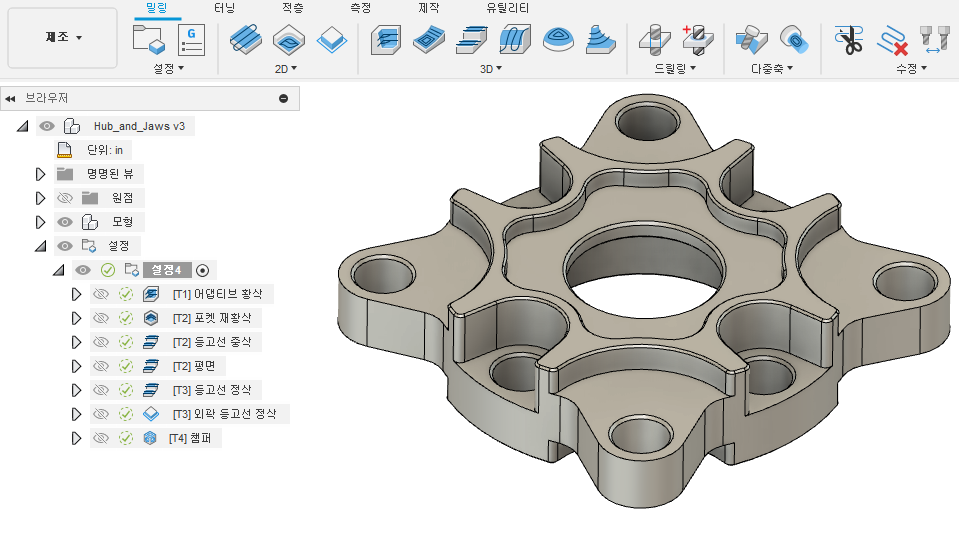Open the 설정 toolbar dropdown
Image resolution: width=959 pixels, height=538 pixels.
(169, 68)
